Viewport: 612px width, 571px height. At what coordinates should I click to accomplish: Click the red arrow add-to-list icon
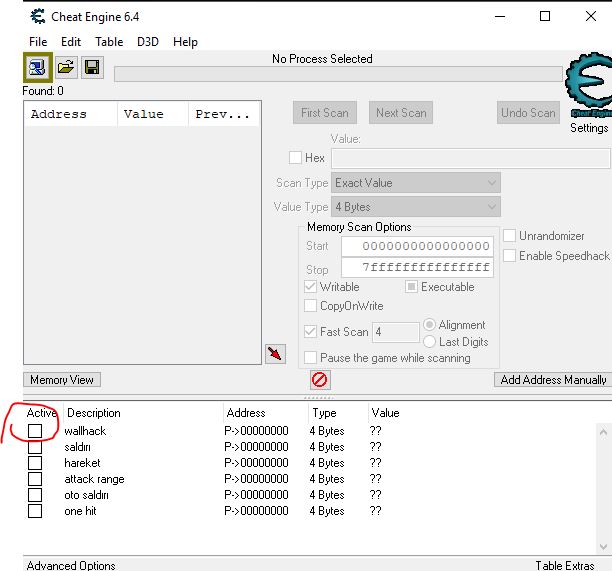tap(275, 354)
